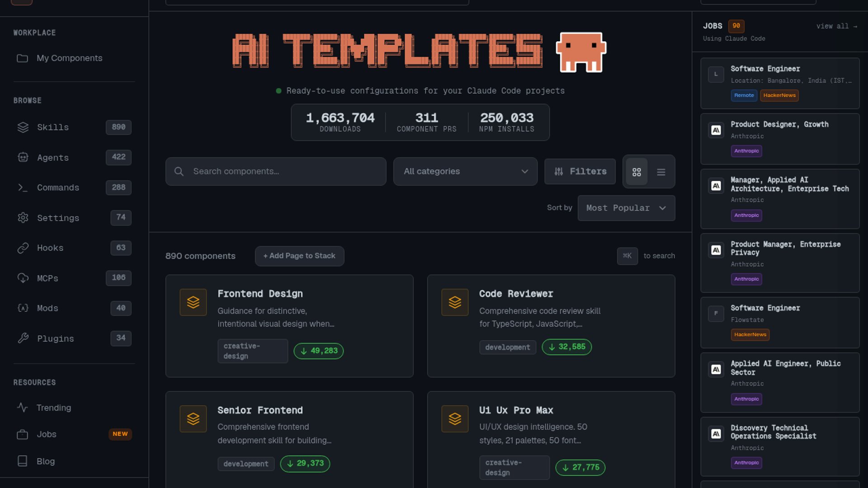The width and height of the screenshot is (868, 488).
Task: Switch to grid view
Action: click(x=637, y=172)
